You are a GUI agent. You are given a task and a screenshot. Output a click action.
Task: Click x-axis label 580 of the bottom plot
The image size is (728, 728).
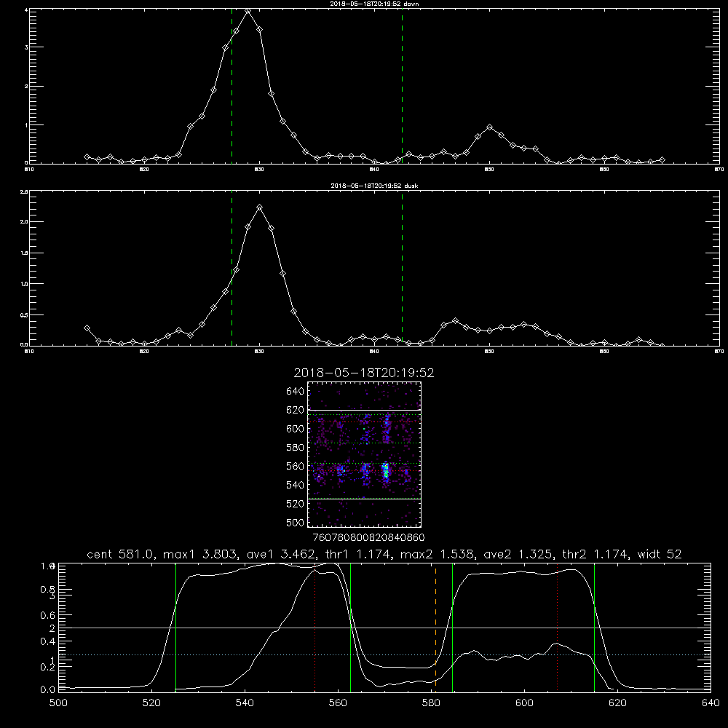tap(431, 703)
